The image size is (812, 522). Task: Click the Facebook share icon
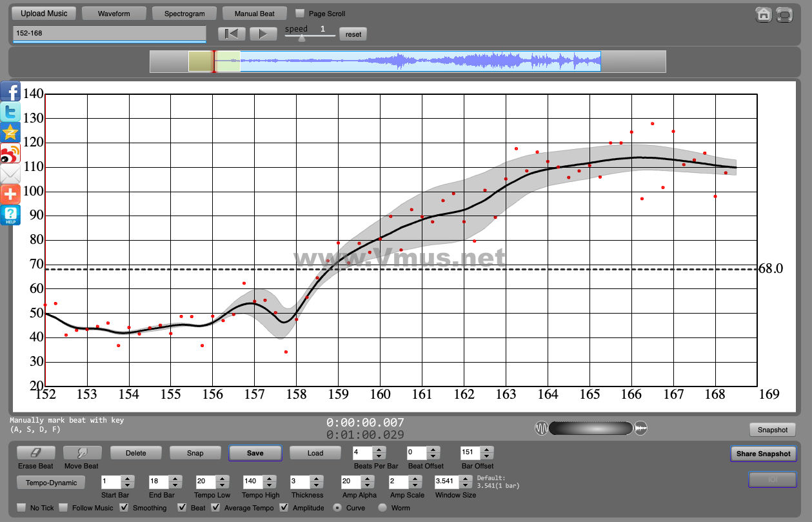[x=10, y=92]
